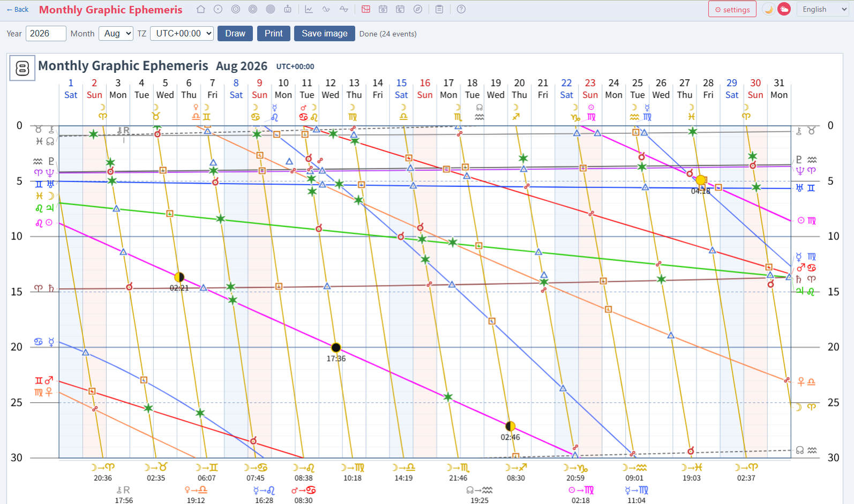854x504 pixels.
Task: Click the Mercury enters Leo 16:28 event
Action: (x=264, y=495)
